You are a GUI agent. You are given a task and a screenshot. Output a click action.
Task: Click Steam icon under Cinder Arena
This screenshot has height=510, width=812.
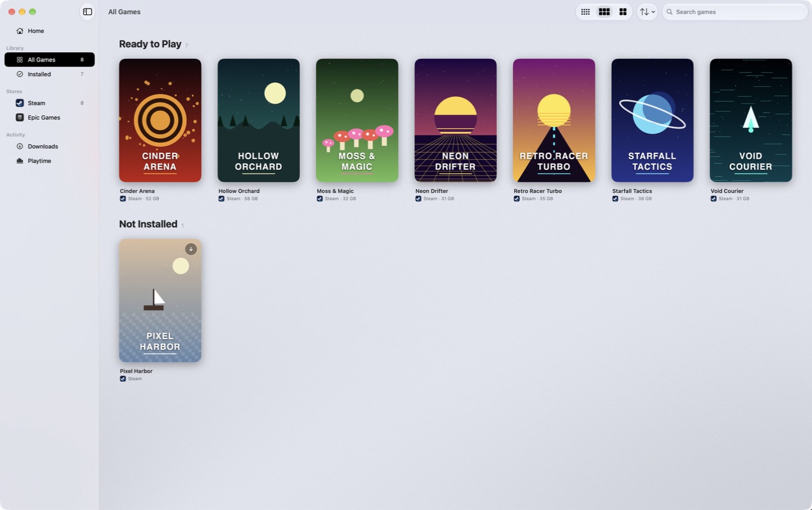123,199
